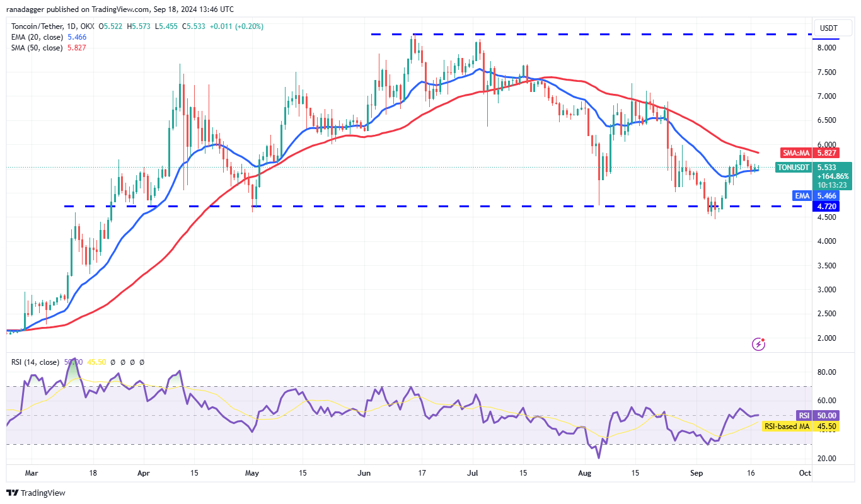Click the Aug date axis label

[585, 472]
